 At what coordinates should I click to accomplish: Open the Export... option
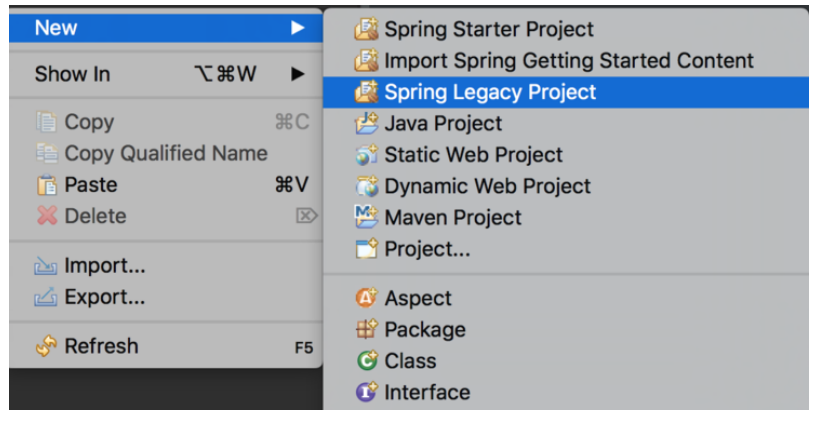(x=104, y=297)
